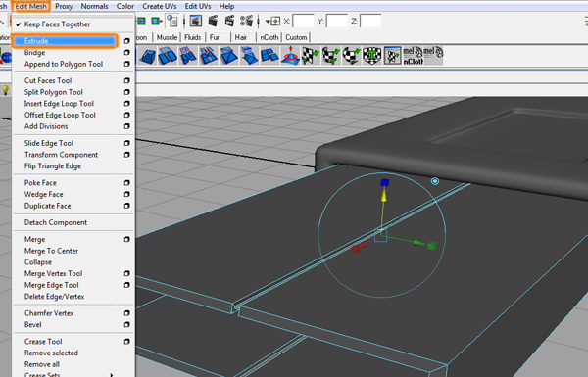The image size is (588, 377).
Task: Open the Edit UVs menu
Action: pos(198,7)
